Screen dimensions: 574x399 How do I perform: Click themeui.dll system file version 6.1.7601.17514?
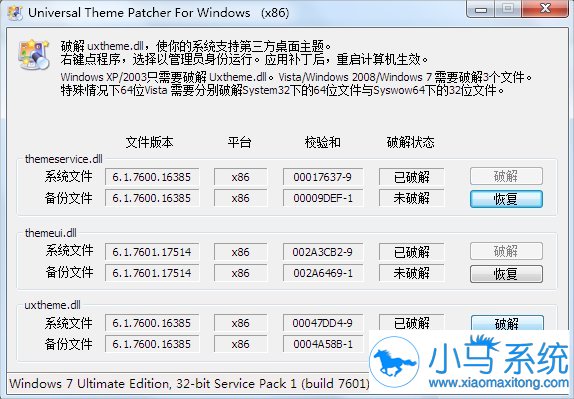[x=152, y=252]
